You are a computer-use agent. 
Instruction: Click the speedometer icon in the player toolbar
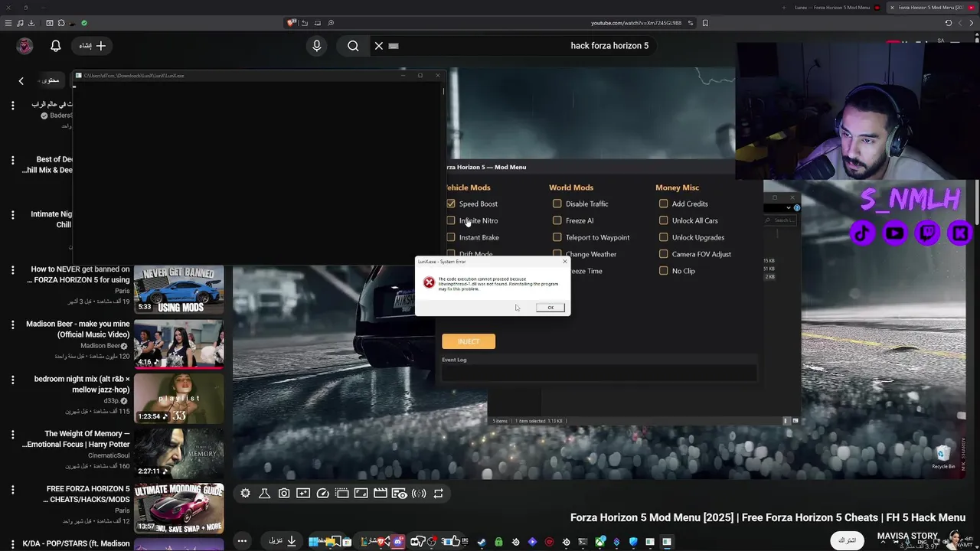[x=322, y=494]
